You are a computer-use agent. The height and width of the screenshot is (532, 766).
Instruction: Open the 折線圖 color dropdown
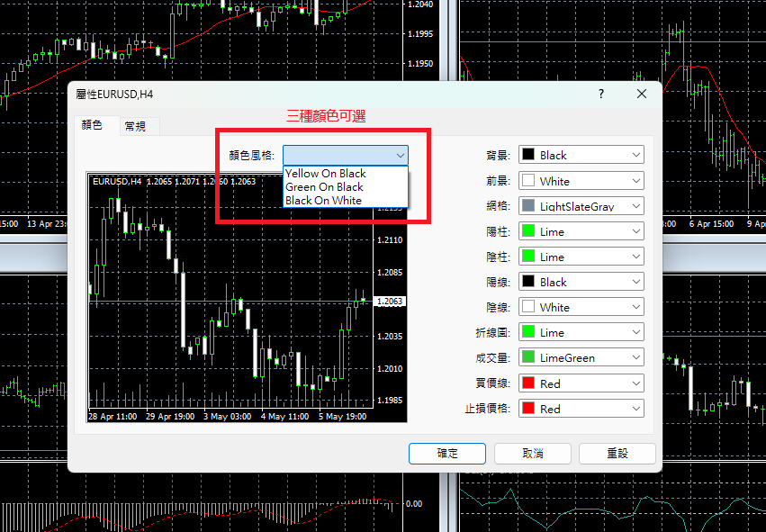[x=581, y=332]
